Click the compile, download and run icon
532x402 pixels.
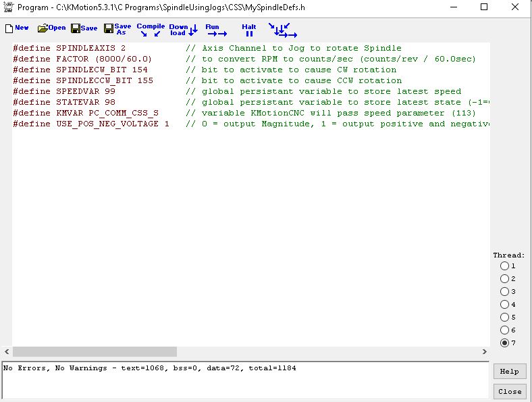click(x=282, y=30)
